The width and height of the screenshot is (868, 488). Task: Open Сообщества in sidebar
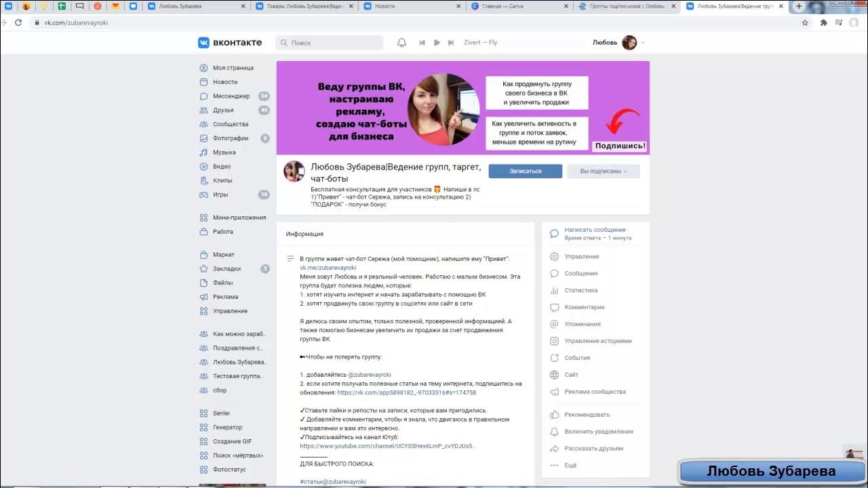(x=231, y=124)
